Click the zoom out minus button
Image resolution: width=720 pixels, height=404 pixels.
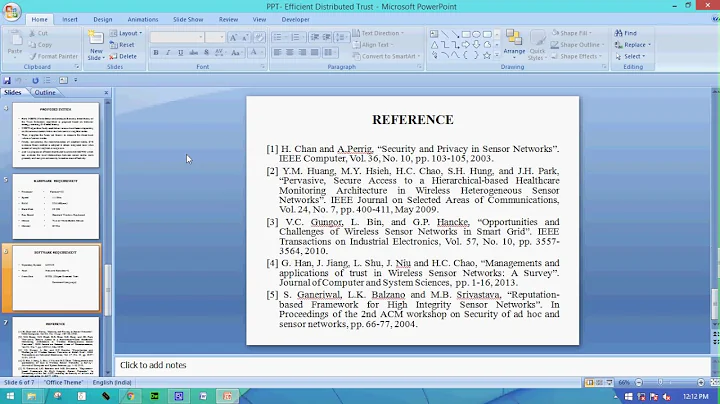pyautogui.click(x=639, y=382)
